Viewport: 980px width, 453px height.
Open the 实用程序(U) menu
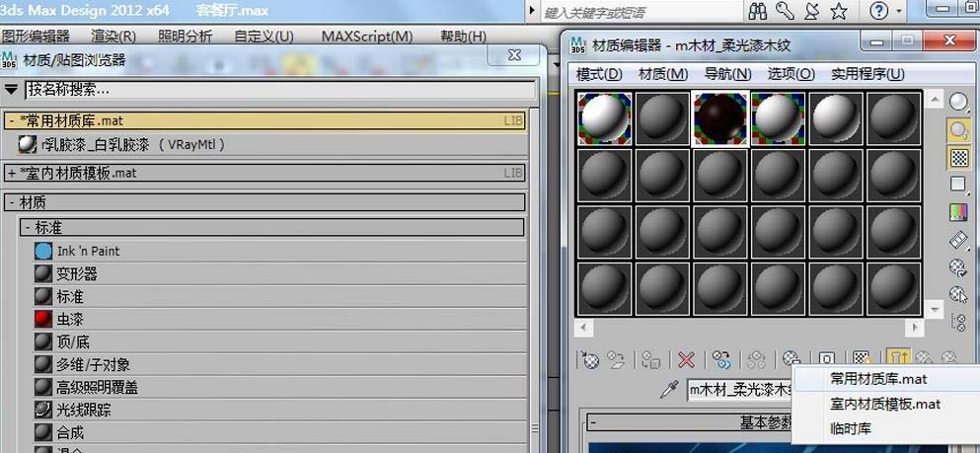(x=867, y=74)
